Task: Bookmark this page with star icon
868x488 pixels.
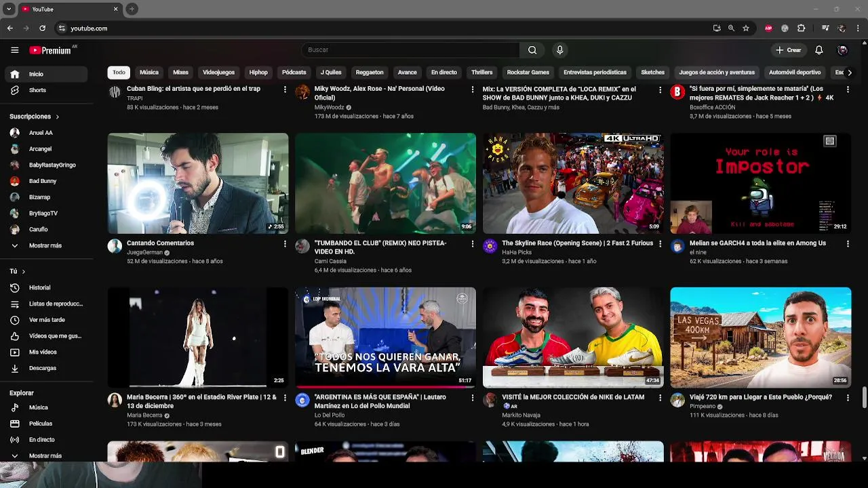Action: tap(746, 28)
